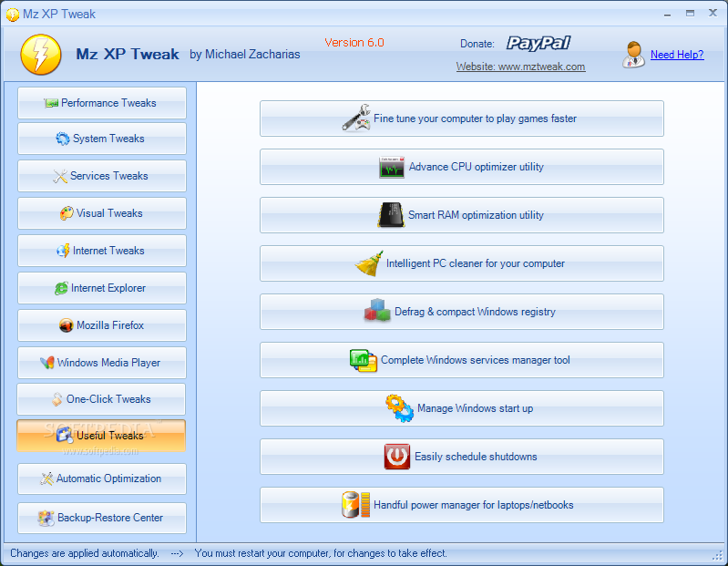The width and height of the screenshot is (728, 566).
Task: Open One-Click Tweaks section
Action: (x=101, y=399)
